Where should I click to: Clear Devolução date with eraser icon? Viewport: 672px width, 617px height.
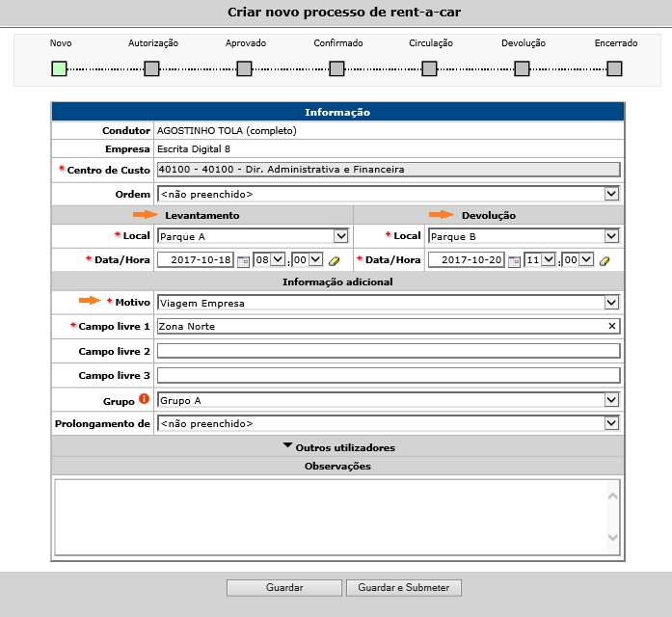click(x=605, y=261)
